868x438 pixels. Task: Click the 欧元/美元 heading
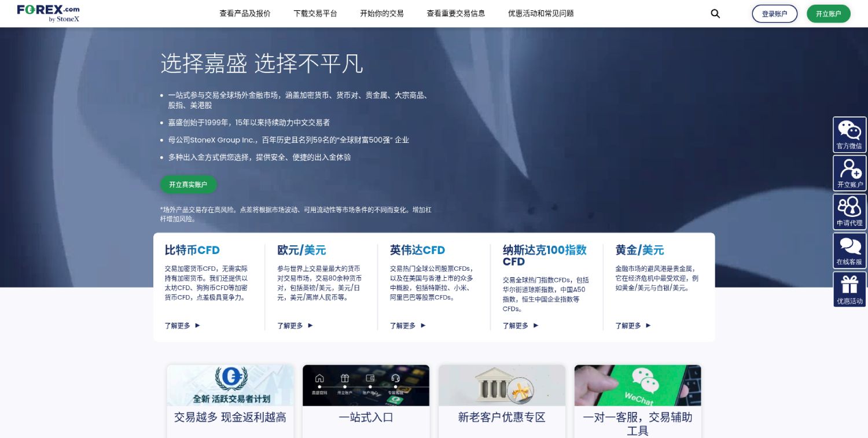click(x=301, y=250)
